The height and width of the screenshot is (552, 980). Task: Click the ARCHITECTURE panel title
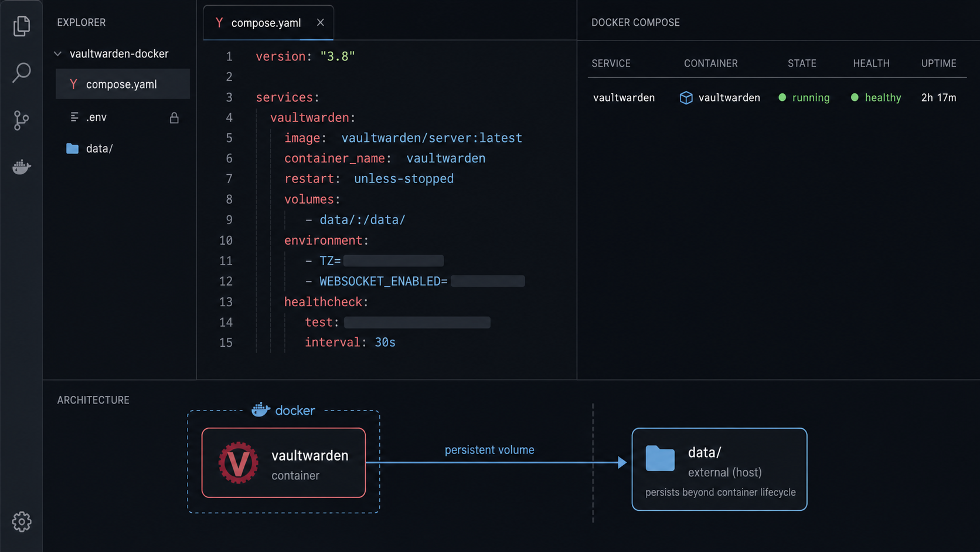coord(93,400)
